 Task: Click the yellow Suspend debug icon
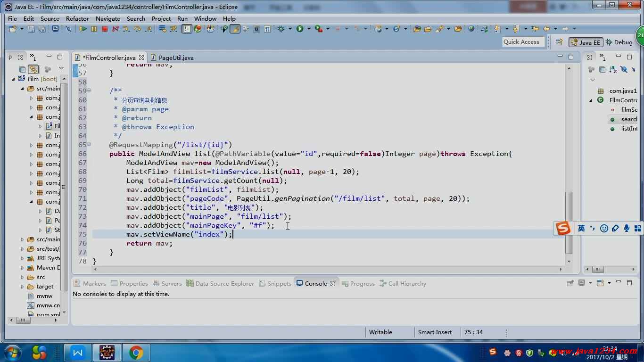point(94,29)
